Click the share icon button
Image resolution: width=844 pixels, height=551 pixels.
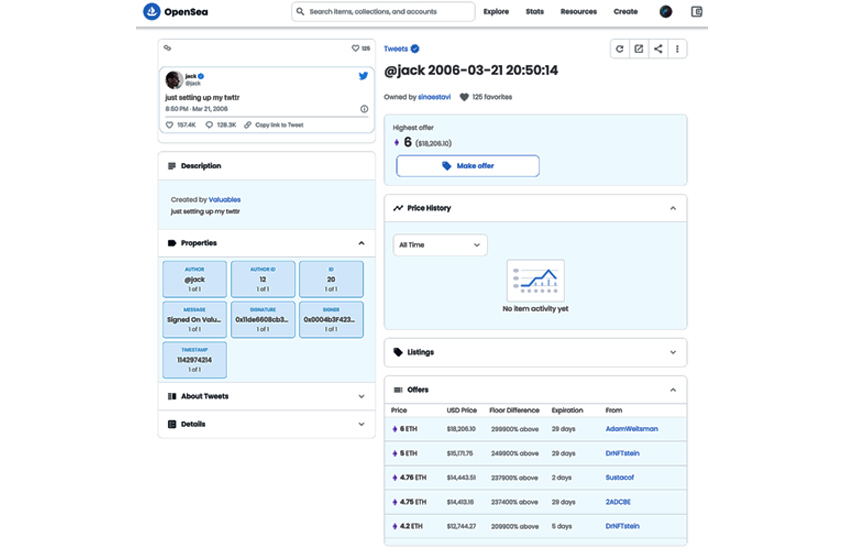click(658, 48)
